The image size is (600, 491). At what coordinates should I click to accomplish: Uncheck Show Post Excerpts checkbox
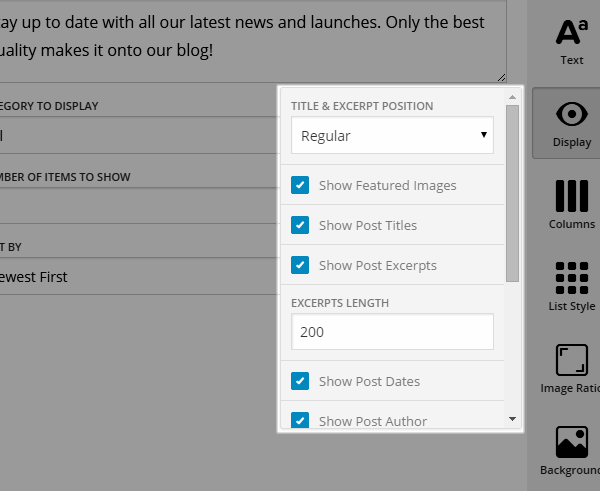click(x=300, y=265)
